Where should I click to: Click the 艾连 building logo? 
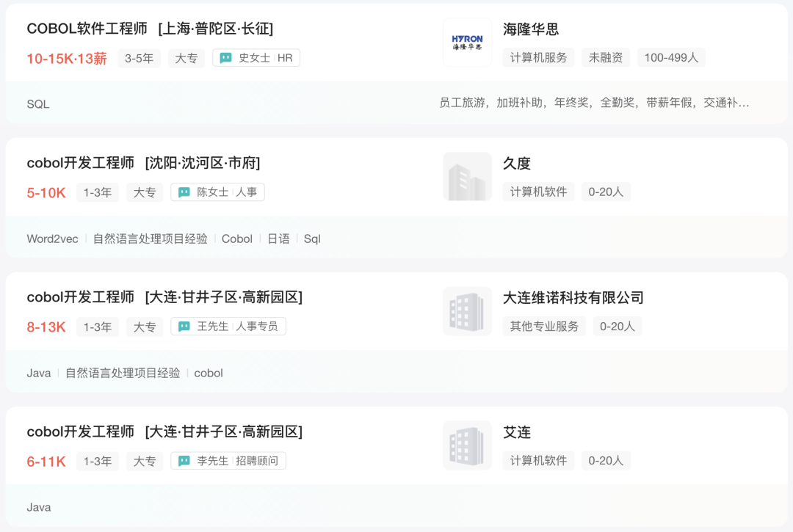(x=467, y=445)
